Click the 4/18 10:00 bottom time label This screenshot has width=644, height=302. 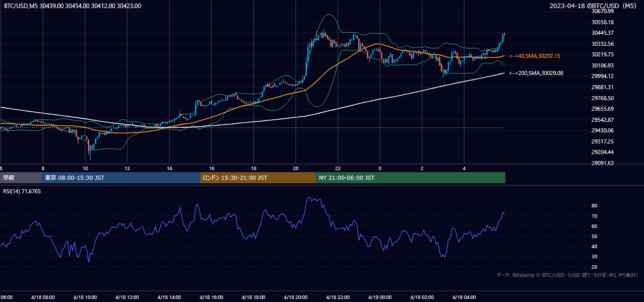coord(85,297)
